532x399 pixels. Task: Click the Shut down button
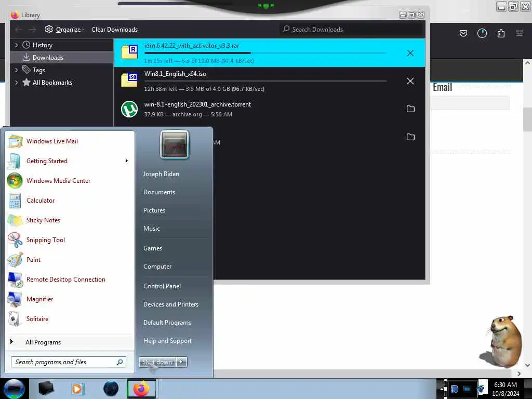tap(157, 362)
